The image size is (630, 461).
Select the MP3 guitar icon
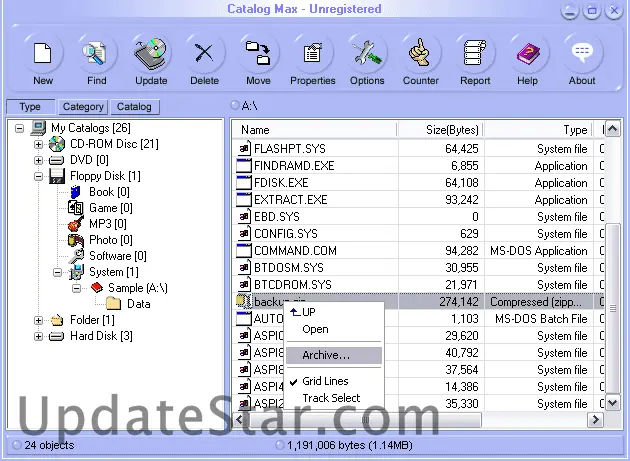[76, 223]
